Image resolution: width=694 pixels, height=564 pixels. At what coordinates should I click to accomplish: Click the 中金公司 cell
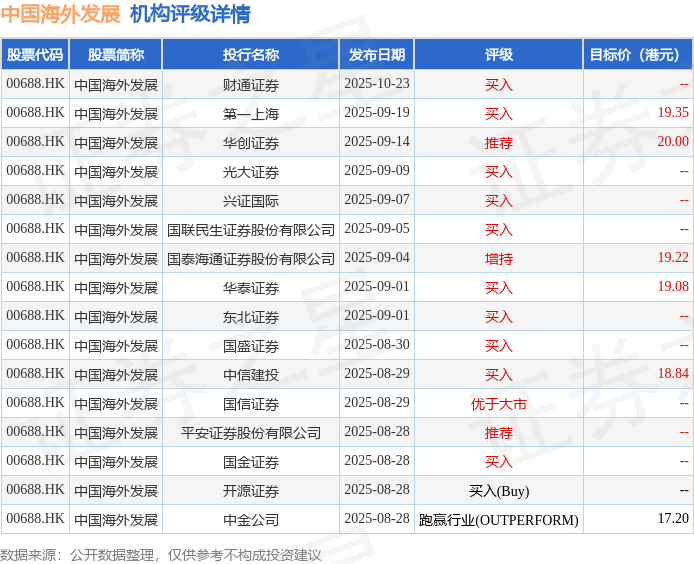point(251,520)
